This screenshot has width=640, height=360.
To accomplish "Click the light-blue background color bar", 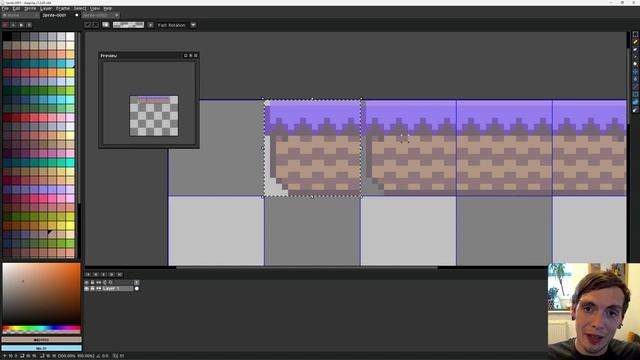I will 41,348.
